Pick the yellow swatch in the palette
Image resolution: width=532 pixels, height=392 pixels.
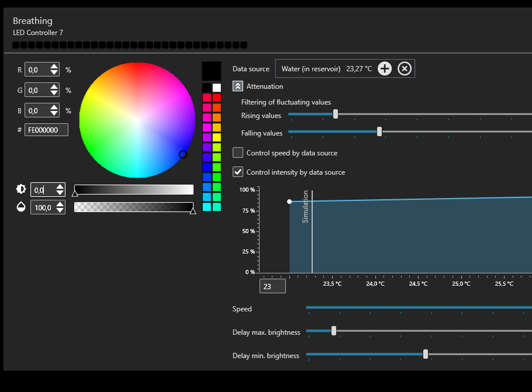(217, 137)
